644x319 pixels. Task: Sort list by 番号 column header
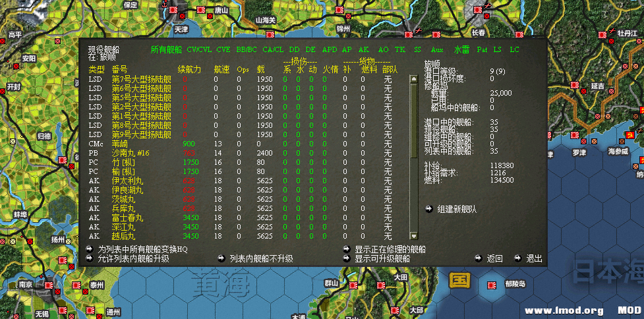[x=119, y=69]
